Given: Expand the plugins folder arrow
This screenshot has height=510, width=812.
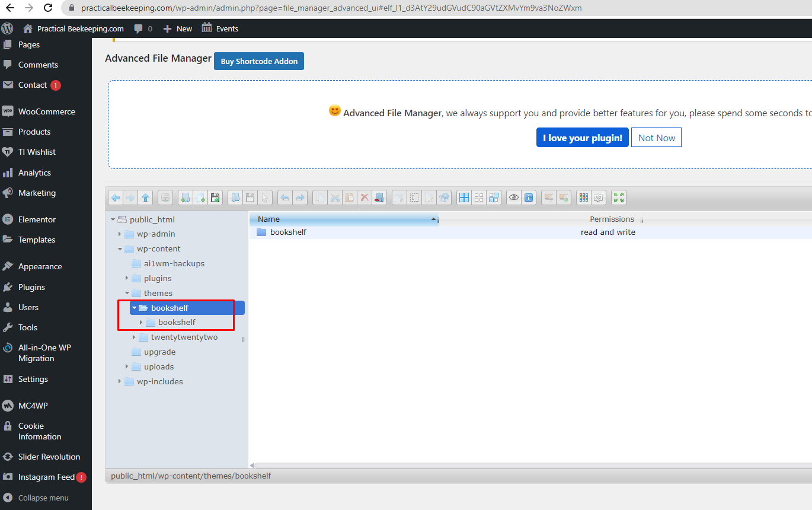Looking at the screenshot, I should click(127, 278).
